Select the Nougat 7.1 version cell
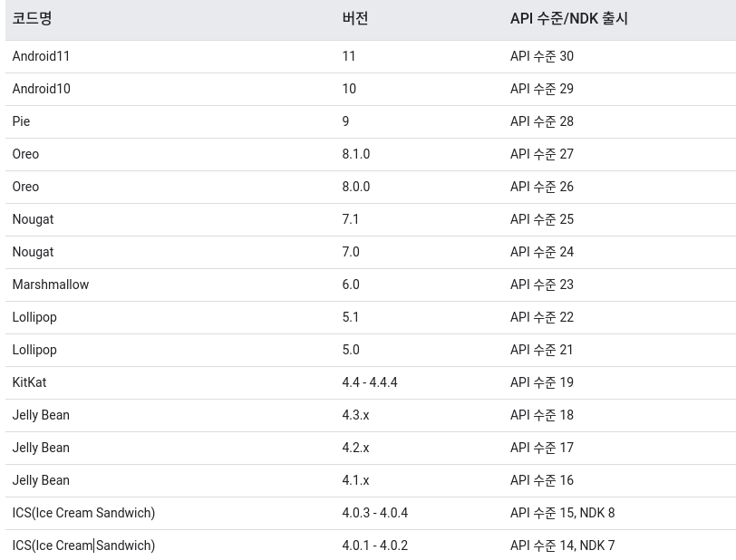This screenshot has width=736, height=560. click(350, 219)
